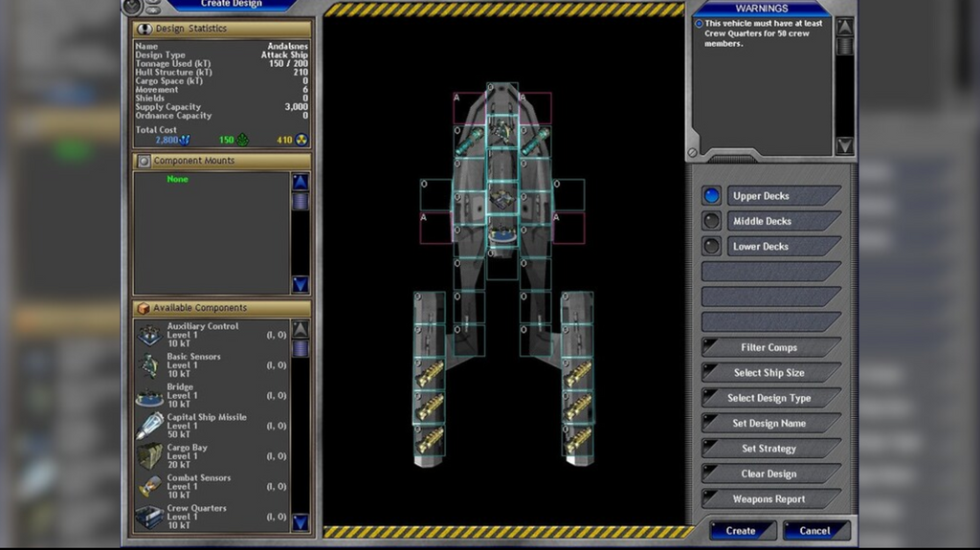The image size is (980, 550).
Task: Click the Design Statistics header icon
Action: pos(145,29)
